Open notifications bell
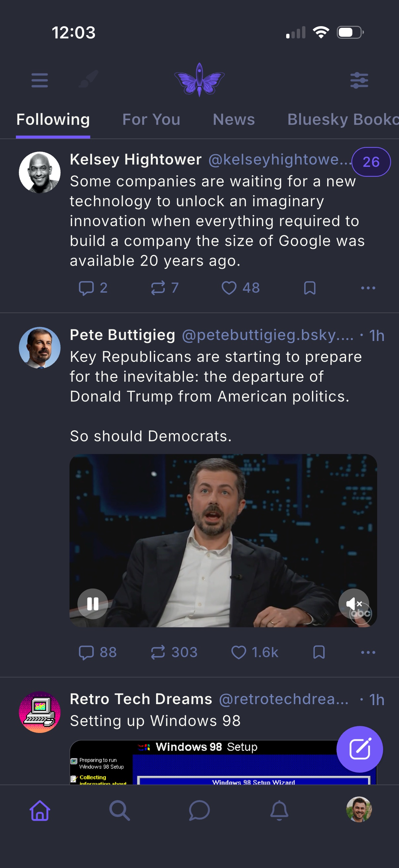This screenshot has width=399, height=868. [x=279, y=810]
